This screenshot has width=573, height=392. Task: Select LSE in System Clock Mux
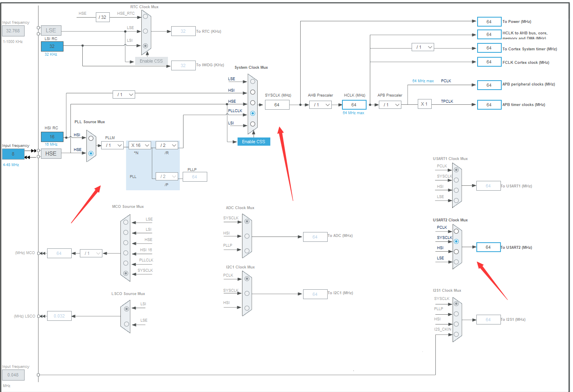point(253,81)
